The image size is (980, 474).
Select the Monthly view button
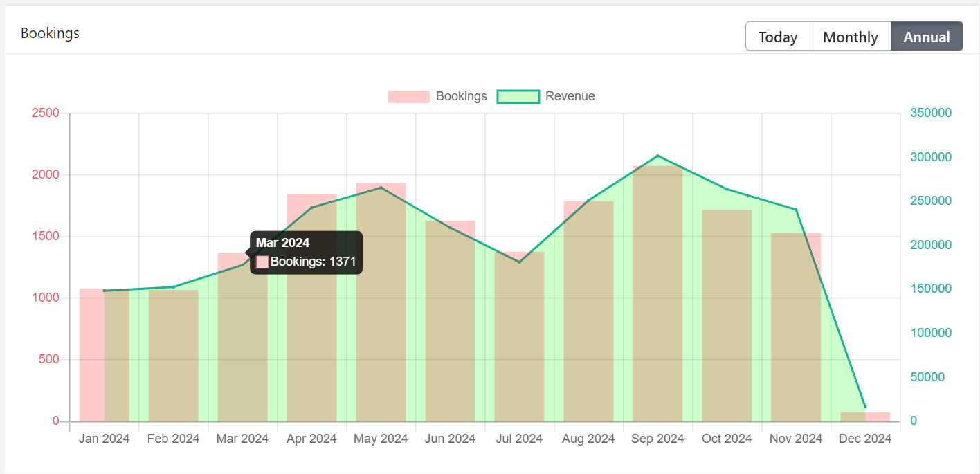point(851,37)
